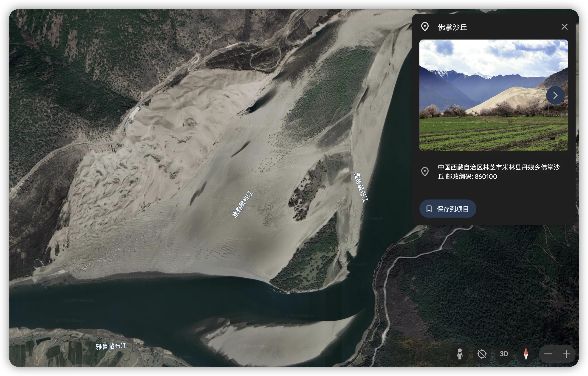Image resolution: width=588 pixels, height=376 pixels.
Task: Open Street View with the pegman icon
Action: click(x=460, y=354)
